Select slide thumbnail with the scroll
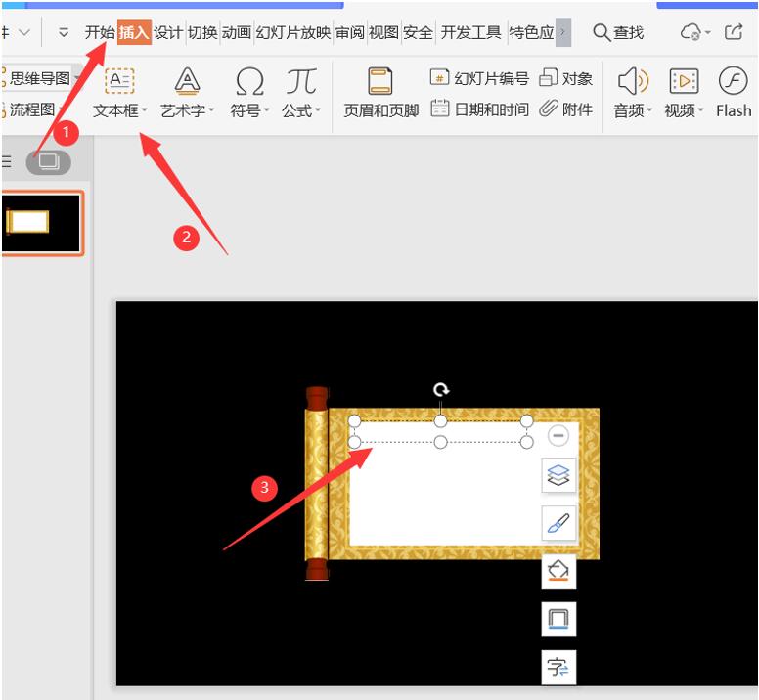Viewport: 759px width, 700px height. pos(41,223)
